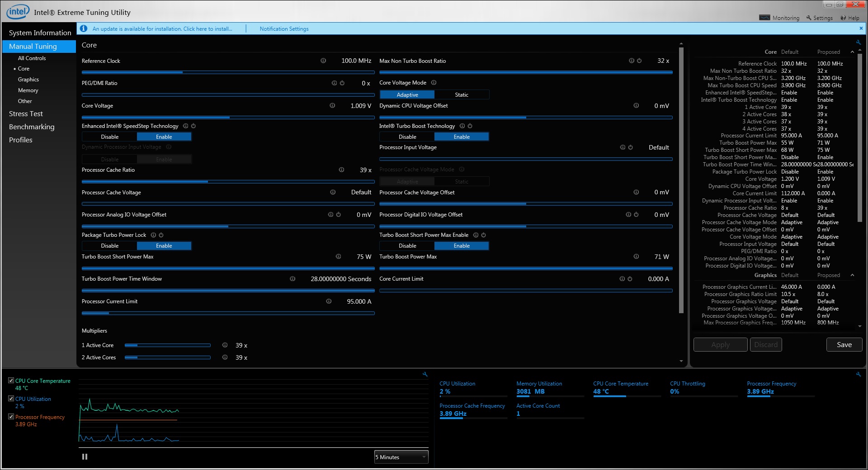Open info icon next to PEG/DMI Ratio
Image resolution: width=868 pixels, height=470 pixels.
click(335, 83)
